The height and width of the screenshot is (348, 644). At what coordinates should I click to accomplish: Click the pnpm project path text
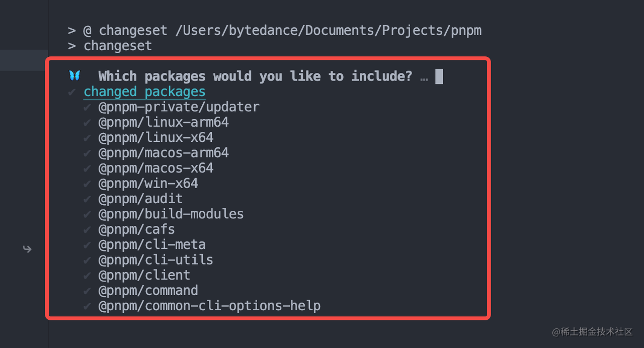(329, 31)
